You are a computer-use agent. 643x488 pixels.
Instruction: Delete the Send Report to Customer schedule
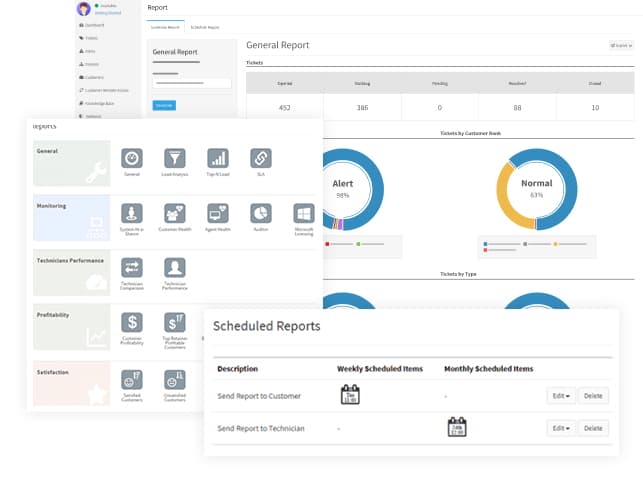click(593, 395)
